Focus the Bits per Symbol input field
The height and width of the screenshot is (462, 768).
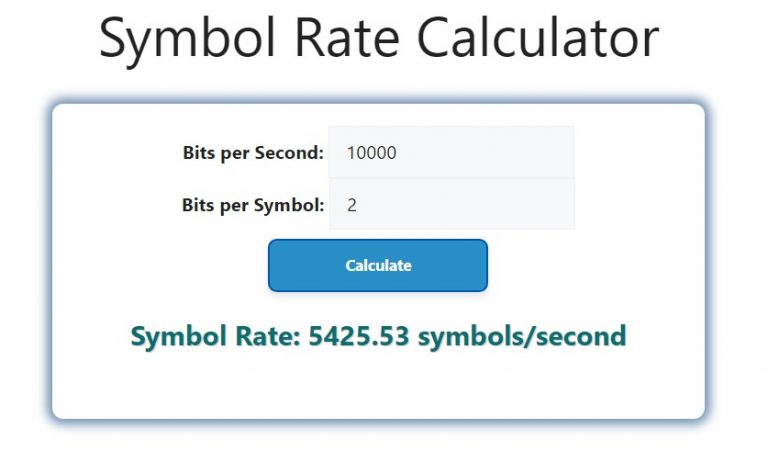pyautogui.click(x=451, y=204)
